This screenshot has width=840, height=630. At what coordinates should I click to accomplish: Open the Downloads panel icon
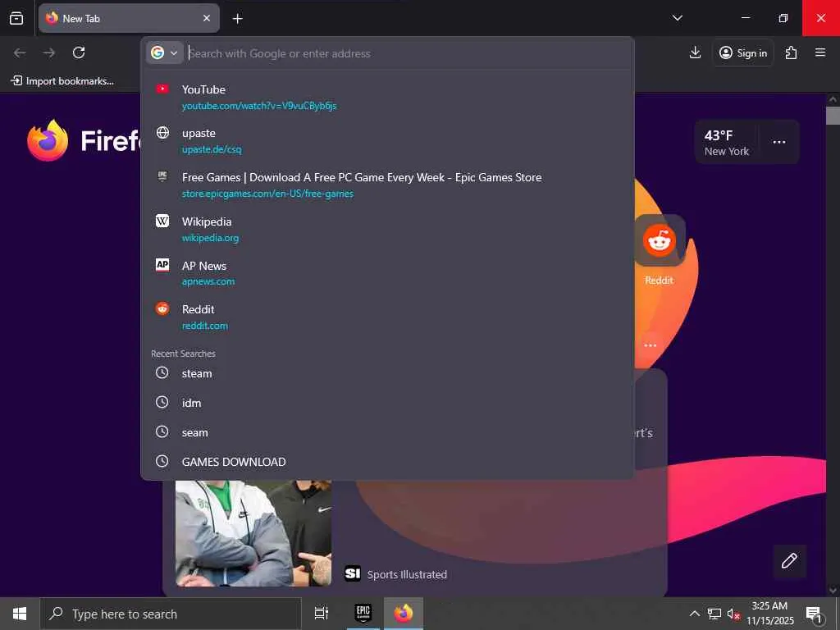(695, 52)
